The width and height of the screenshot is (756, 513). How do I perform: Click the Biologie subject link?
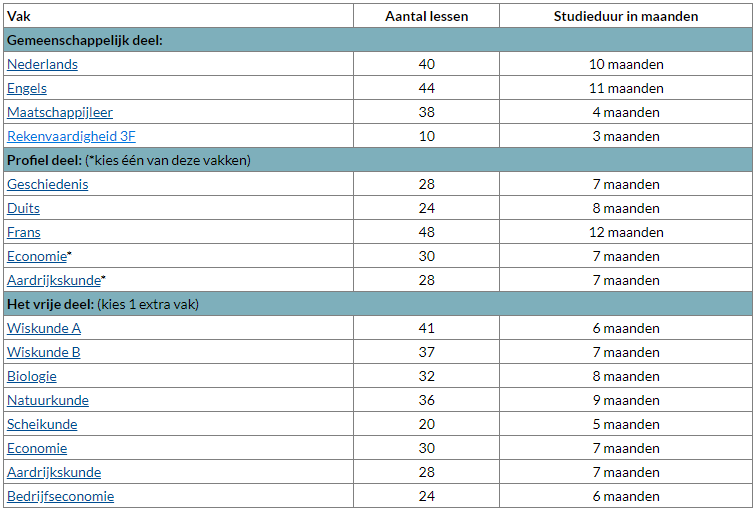(x=32, y=376)
